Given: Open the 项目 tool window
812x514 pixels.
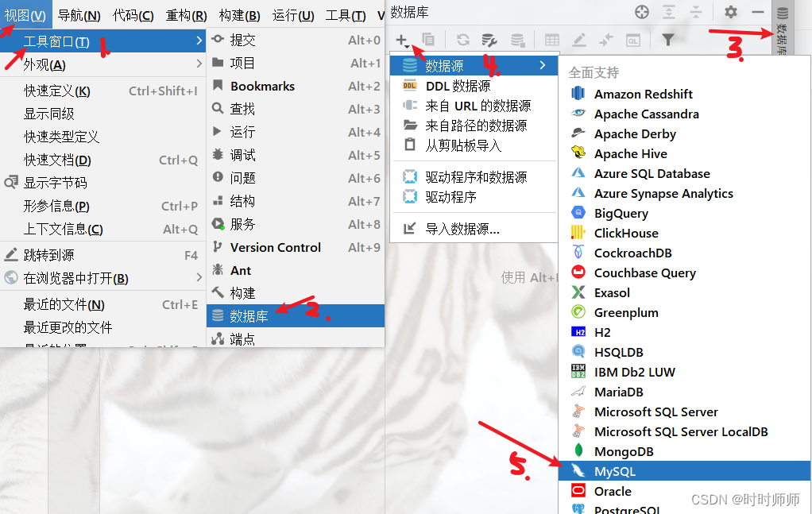Looking at the screenshot, I should point(296,63).
